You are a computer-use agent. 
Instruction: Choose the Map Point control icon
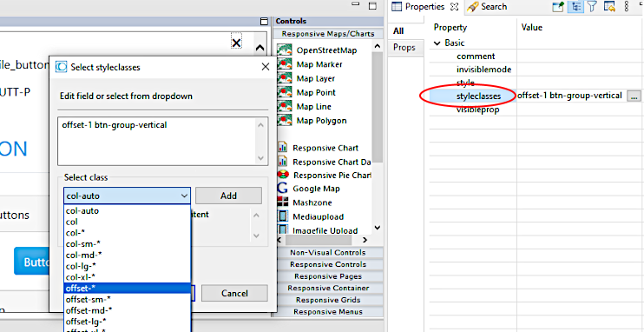coord(285,92)
